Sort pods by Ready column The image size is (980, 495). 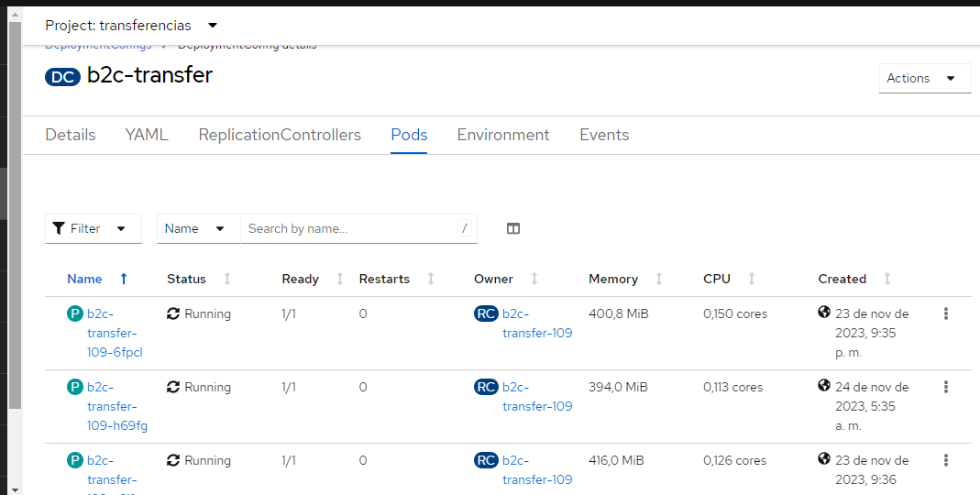click(x=313, y=280)
